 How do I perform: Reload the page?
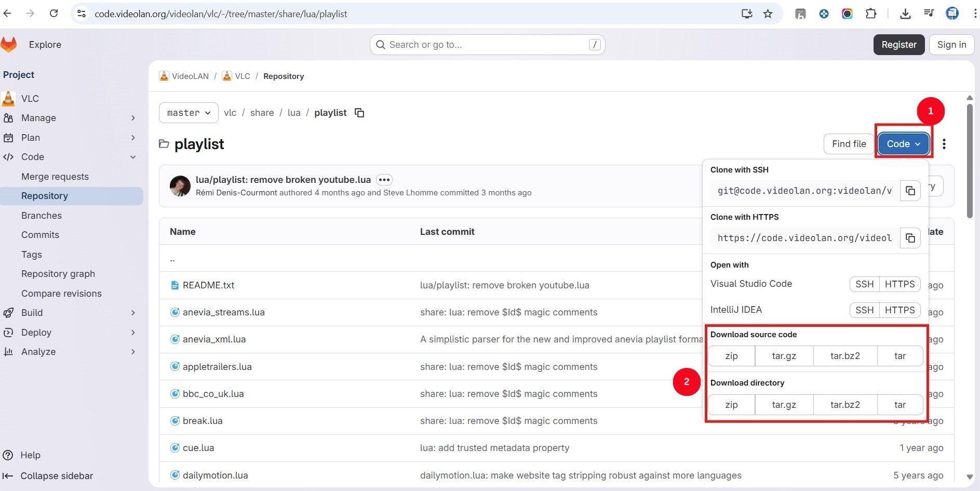pyautogui.click(x=53, y=14)
